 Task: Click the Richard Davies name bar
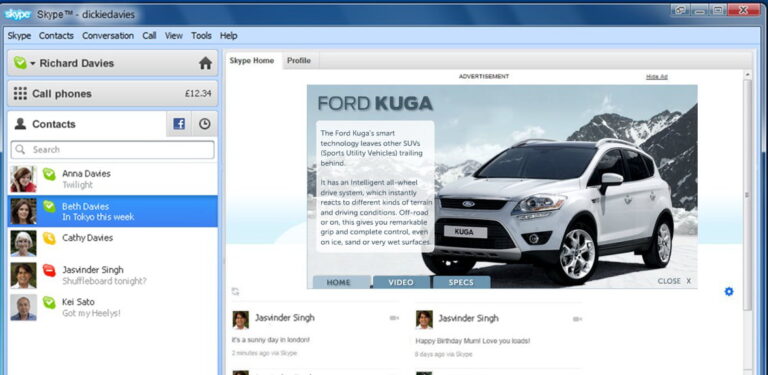pyautogui.click(x=113, y=63)
